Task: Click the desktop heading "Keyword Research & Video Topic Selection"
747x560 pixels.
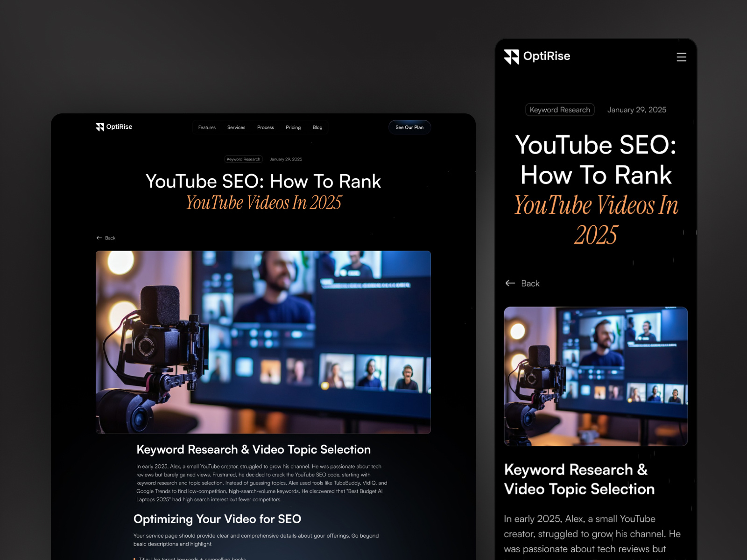Action: pyautogui.click(x=254, y=449)
